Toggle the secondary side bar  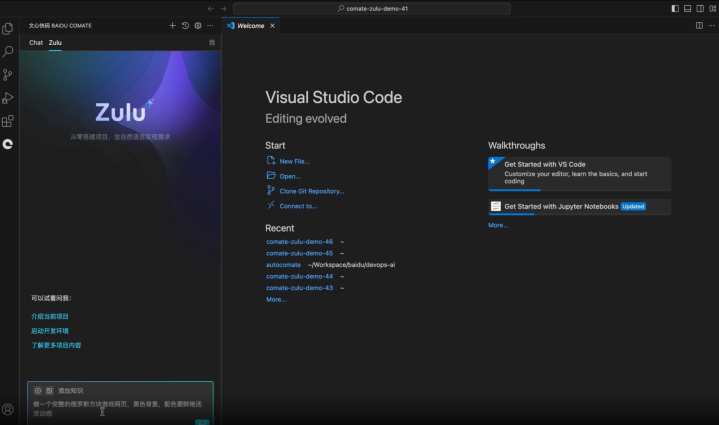pyautogui.click(x=700, y=9)
